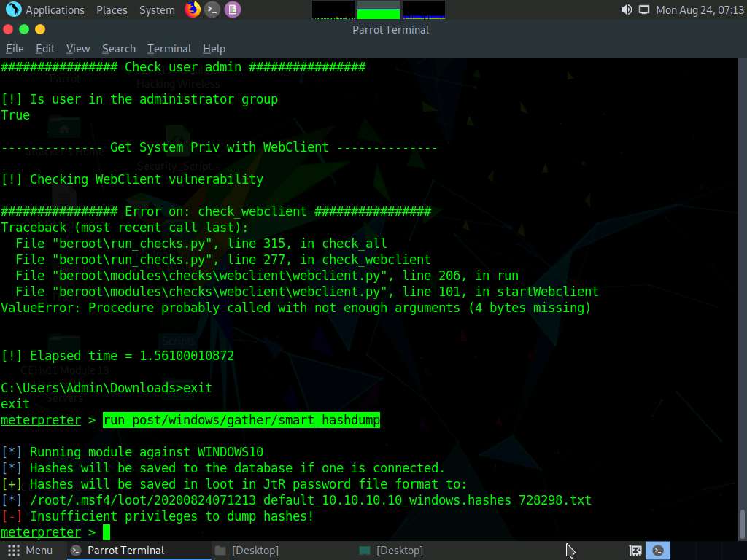
Task: Click 'Error on: check_webclient' header
Action: click(x=216, y=211)
